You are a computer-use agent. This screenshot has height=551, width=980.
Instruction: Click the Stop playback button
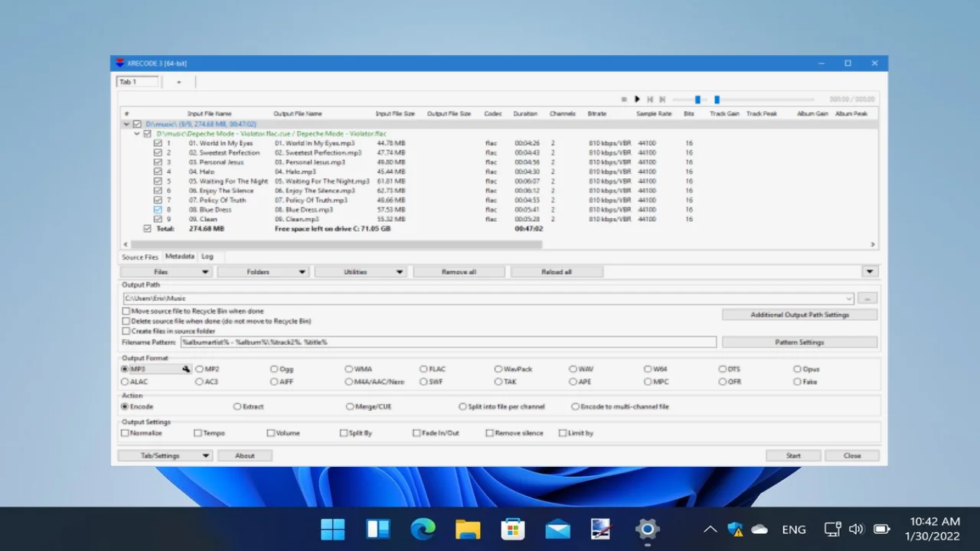(x=624, y=99)
